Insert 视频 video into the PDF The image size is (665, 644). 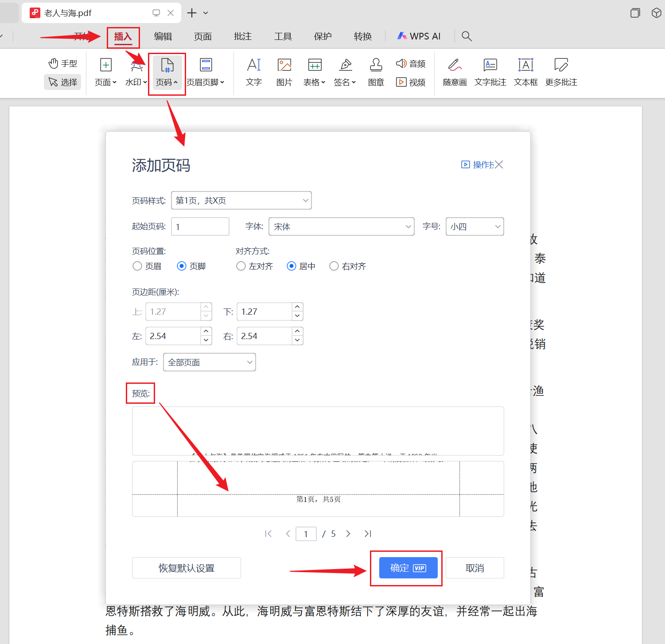point(410,82)
